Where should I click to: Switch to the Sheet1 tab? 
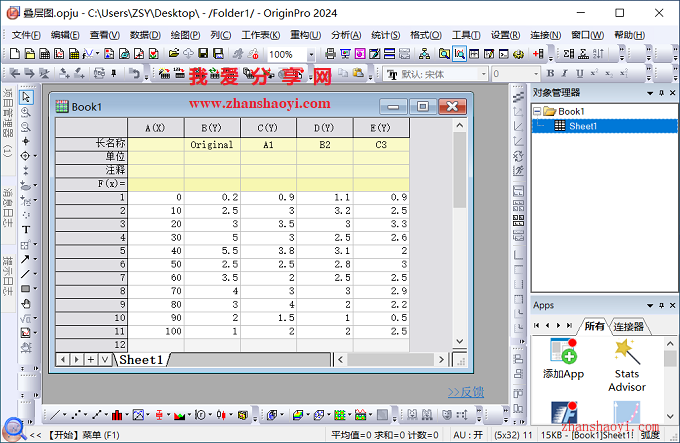click(141, 360)
